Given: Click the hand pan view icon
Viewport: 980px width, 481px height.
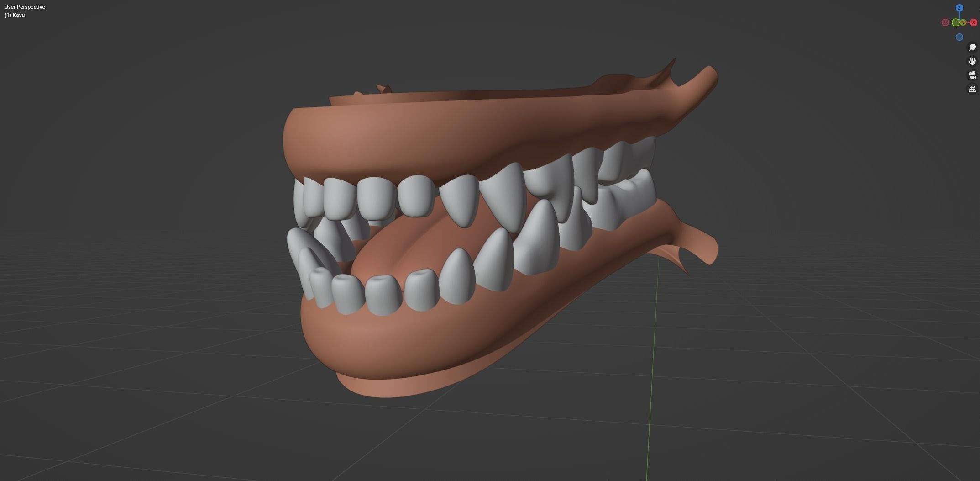Looking at the screenshot, I should click(x=972, y=61).
